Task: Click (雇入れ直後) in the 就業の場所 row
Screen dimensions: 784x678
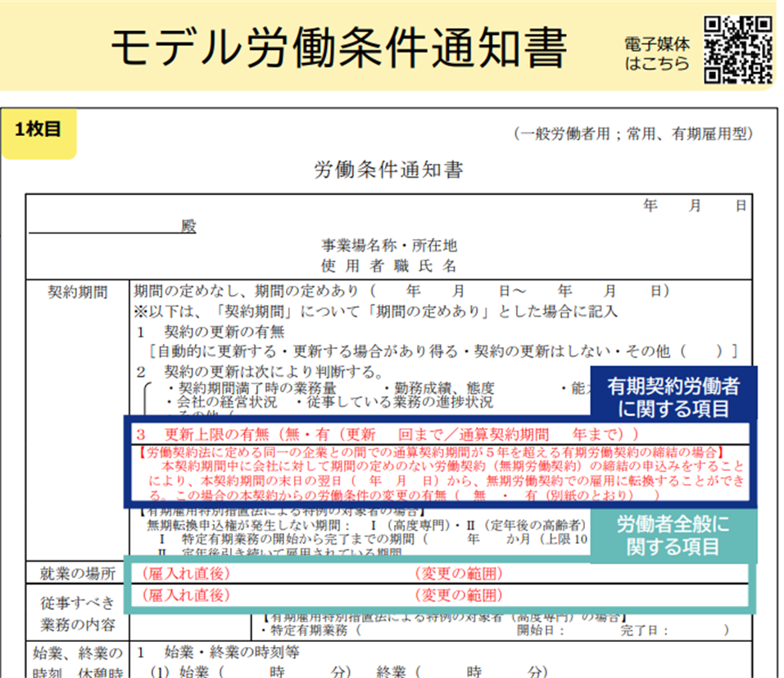Action: click(185, 573)
